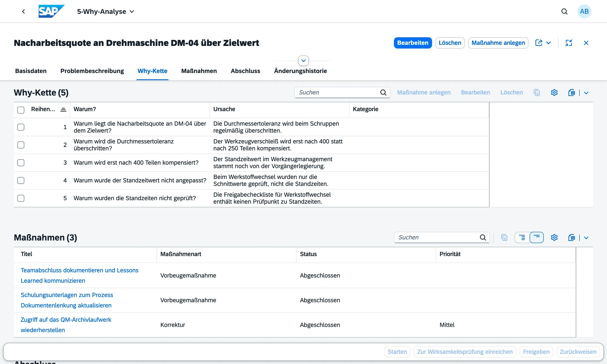Copy icon in Maßnahmen toolbar
Image resolution: width=607 pixels, height=364 pixels.
coord(504,237)
